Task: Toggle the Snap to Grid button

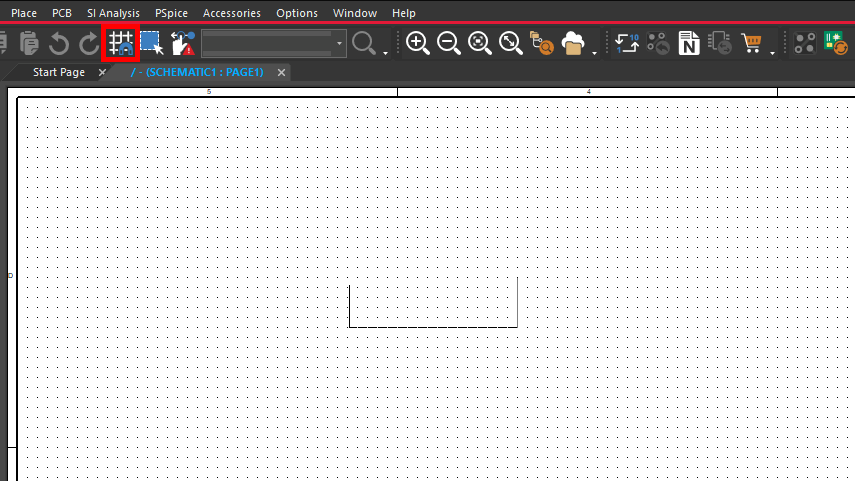Action: [x=121, y=43]
